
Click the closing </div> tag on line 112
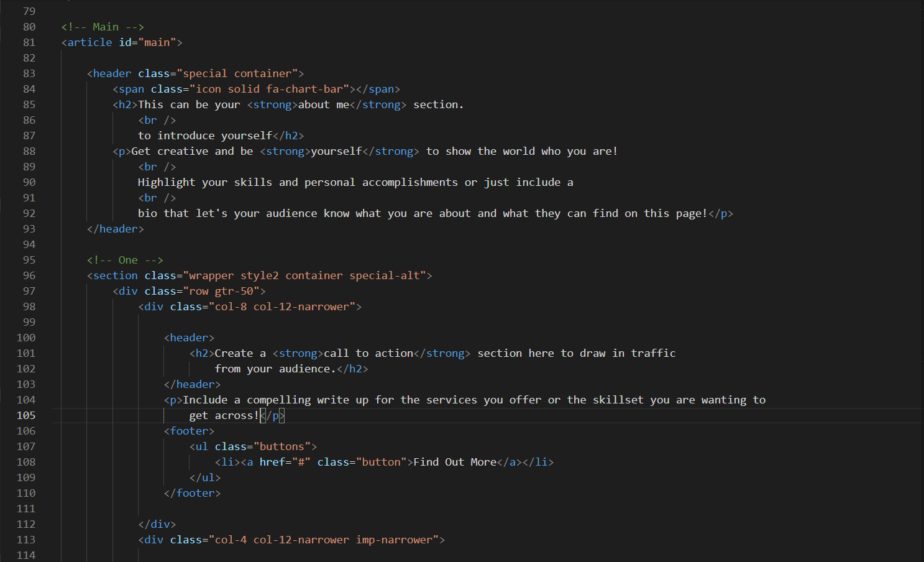[157, 524]
